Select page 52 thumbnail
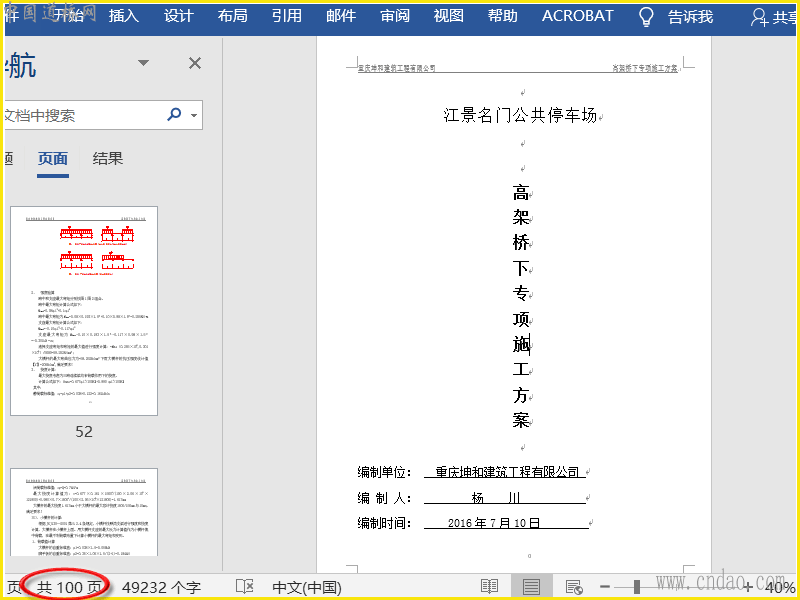Viewport: 800px width, 600px height. tap(84, 311)
